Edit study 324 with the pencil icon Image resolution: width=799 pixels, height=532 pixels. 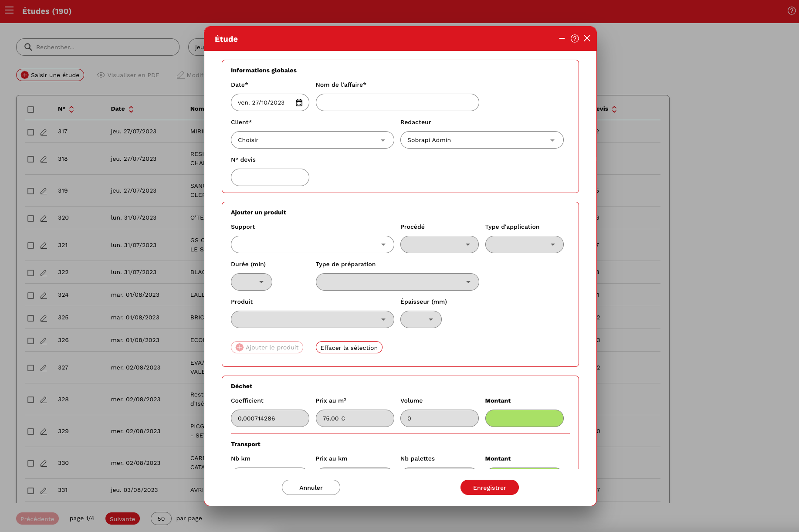point(44,295)
